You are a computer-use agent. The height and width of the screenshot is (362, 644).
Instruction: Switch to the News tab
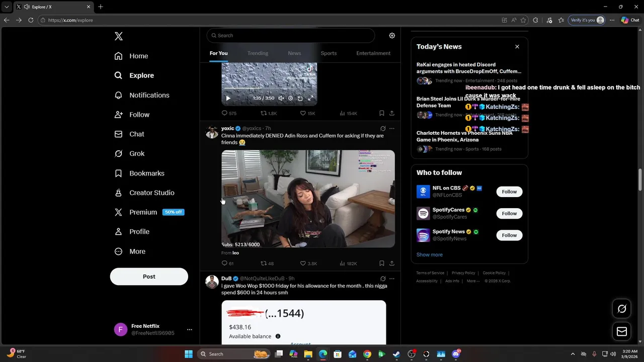pos(294,53)
